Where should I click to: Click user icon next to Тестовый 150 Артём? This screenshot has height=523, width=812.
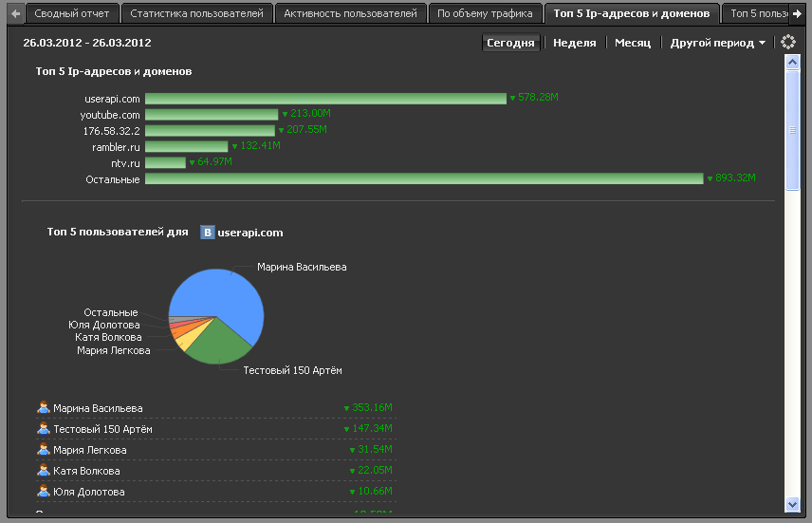tap(43, 429)
